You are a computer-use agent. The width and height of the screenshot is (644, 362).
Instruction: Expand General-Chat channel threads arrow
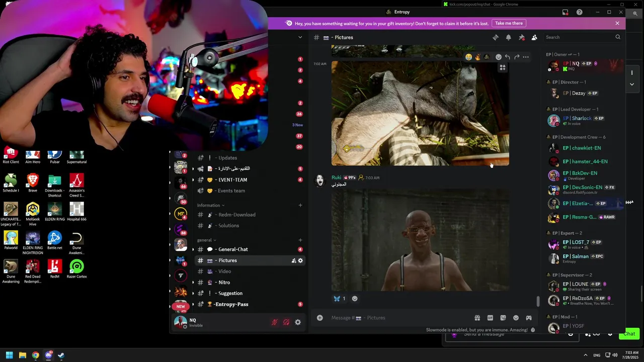[x=193, y=249]
